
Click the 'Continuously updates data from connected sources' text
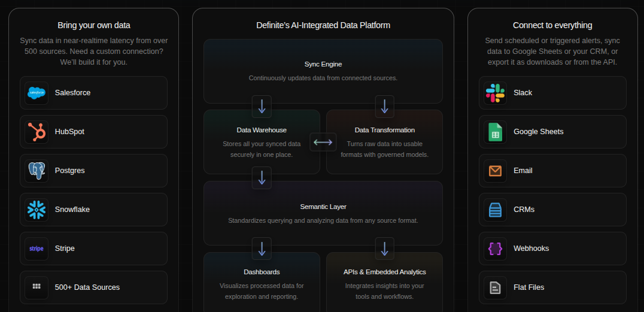coord(323,78)
